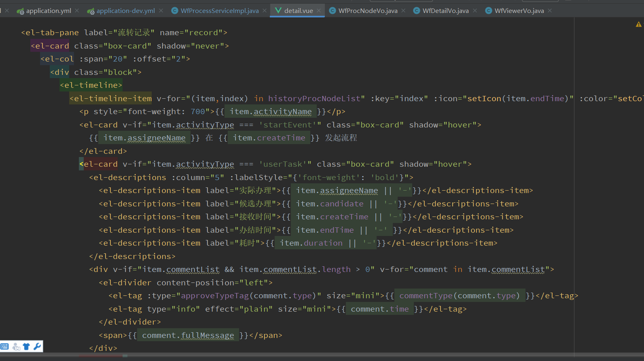644x361 pixels.
Task: Click item.createTime in the startEvent card
Action: 269,138
